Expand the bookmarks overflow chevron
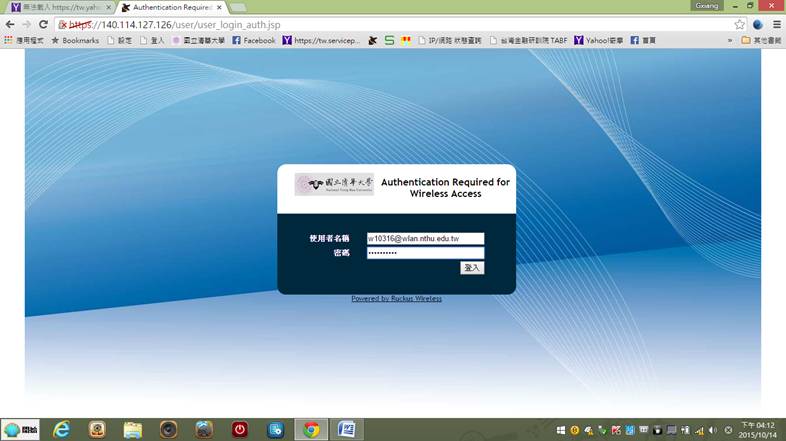The width and height of the screenshot is (786, 441). click(730, 41)
